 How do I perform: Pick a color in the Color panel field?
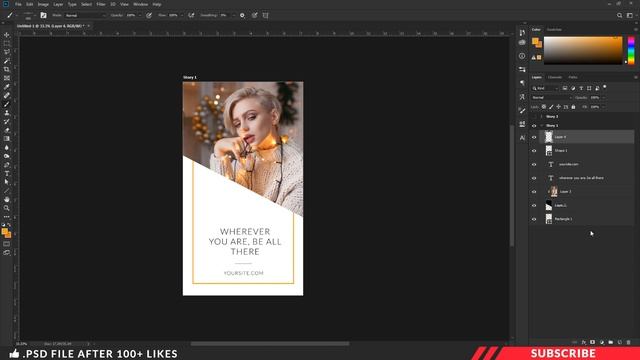(583, 50)
